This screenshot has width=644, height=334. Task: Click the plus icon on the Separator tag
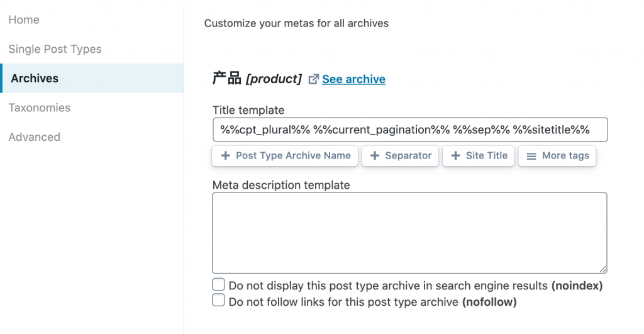(375, 155)
